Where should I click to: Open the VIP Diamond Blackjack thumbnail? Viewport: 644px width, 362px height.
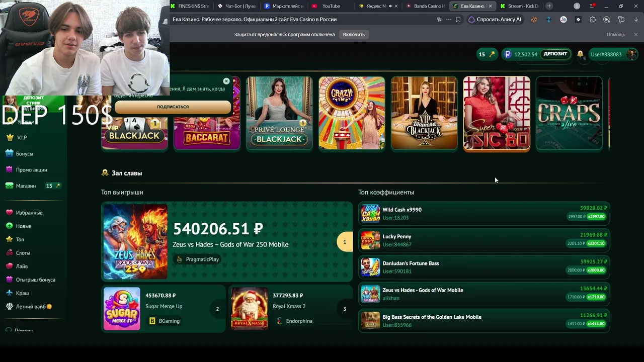[424, 114]
